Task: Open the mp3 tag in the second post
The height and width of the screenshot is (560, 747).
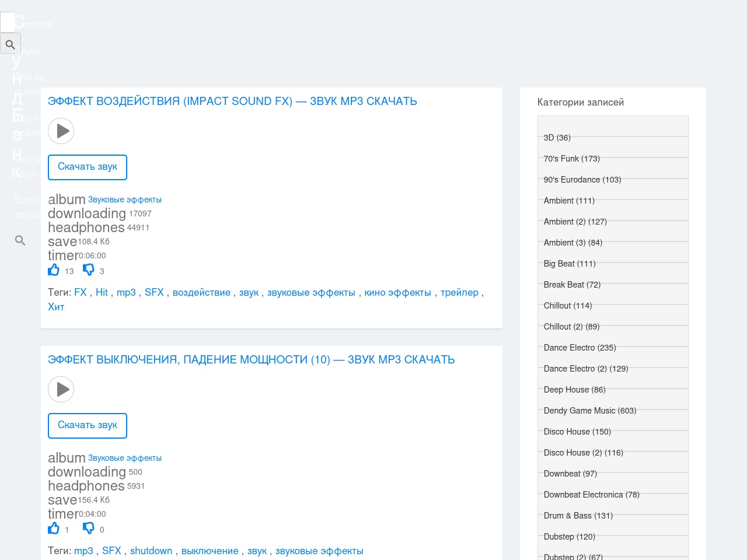Action: point(83,551)
